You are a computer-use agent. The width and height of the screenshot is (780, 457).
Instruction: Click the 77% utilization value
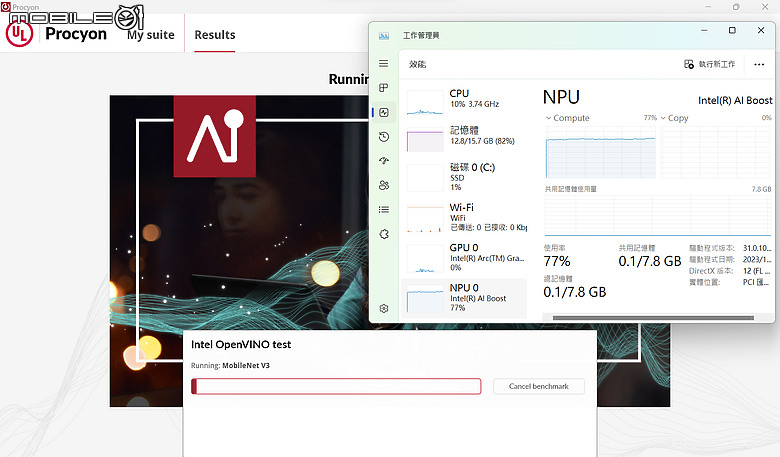(x=557, y=261)
